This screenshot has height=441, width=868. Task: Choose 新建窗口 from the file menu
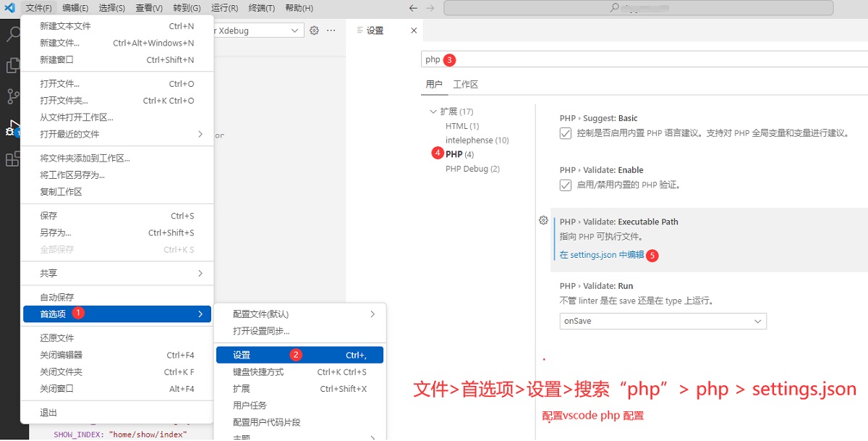(x=117, y=59)
